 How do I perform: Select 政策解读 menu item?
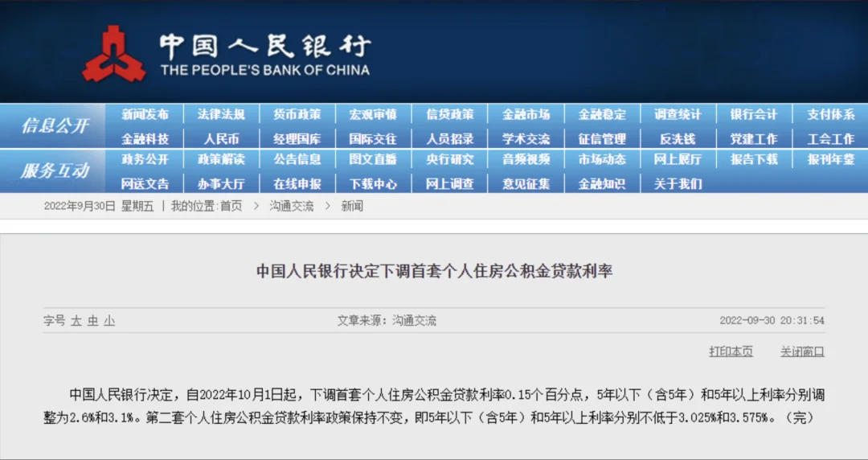(221, 159)
